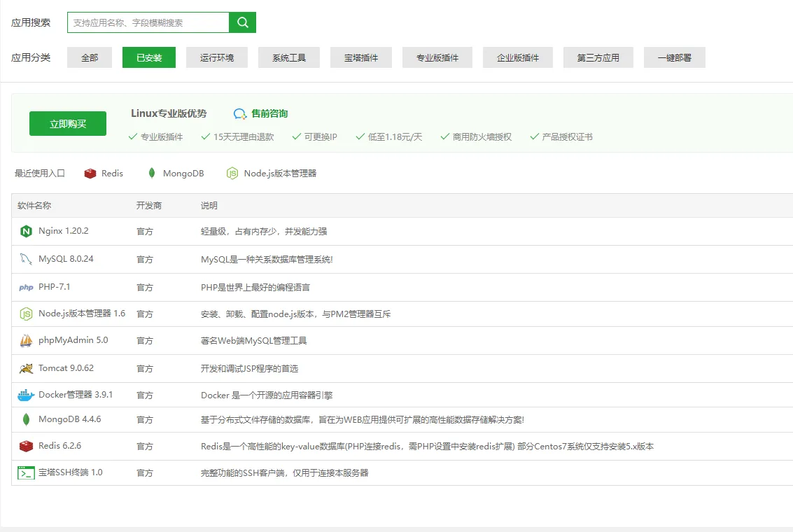Open Tomcat 9.0.62 software name
The image size is (793, 532).
[x=66, y=368]
